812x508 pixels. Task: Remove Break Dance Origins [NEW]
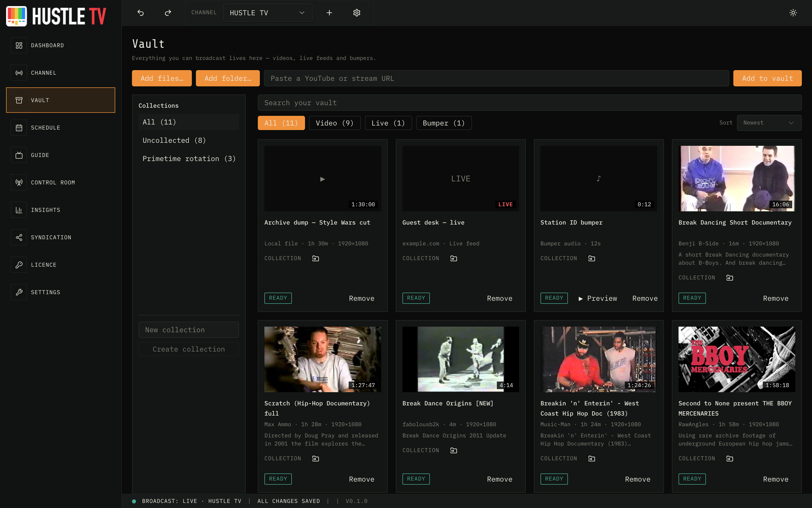point(499,479)
